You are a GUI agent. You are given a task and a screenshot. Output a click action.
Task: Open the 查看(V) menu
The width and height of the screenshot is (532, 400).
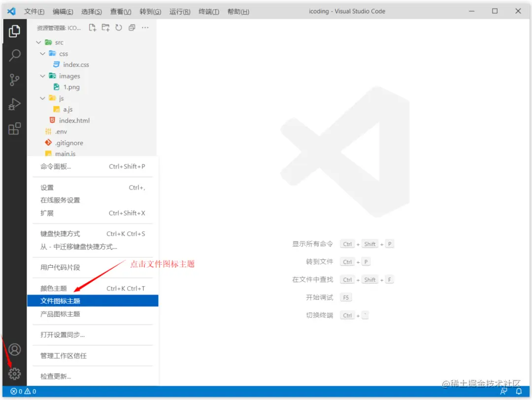coord(121,11)
